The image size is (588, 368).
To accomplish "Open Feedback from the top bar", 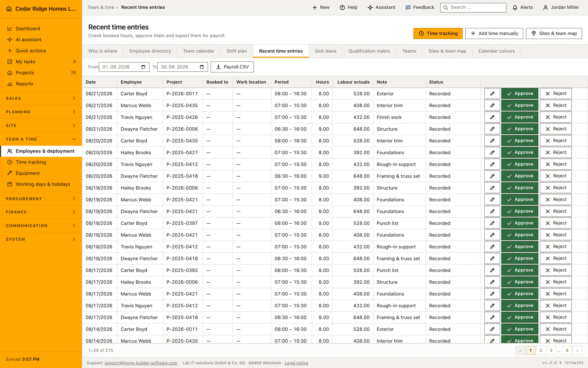I will 420,7.
